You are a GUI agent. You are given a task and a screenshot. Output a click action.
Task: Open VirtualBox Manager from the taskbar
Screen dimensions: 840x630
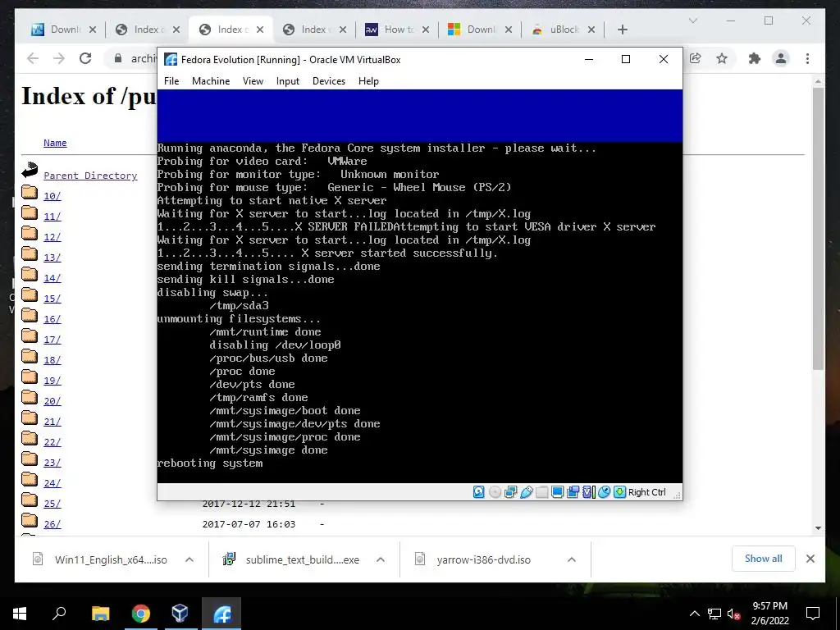click(x=180, y=614)
